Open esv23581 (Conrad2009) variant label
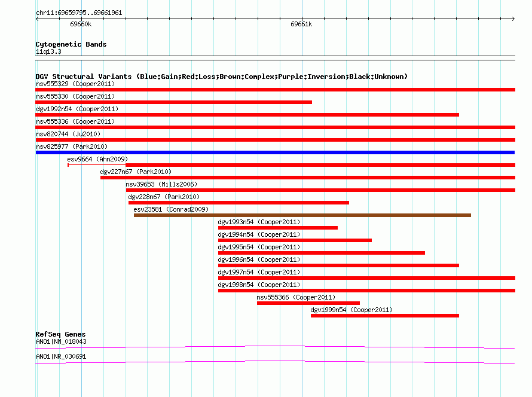 171,209
